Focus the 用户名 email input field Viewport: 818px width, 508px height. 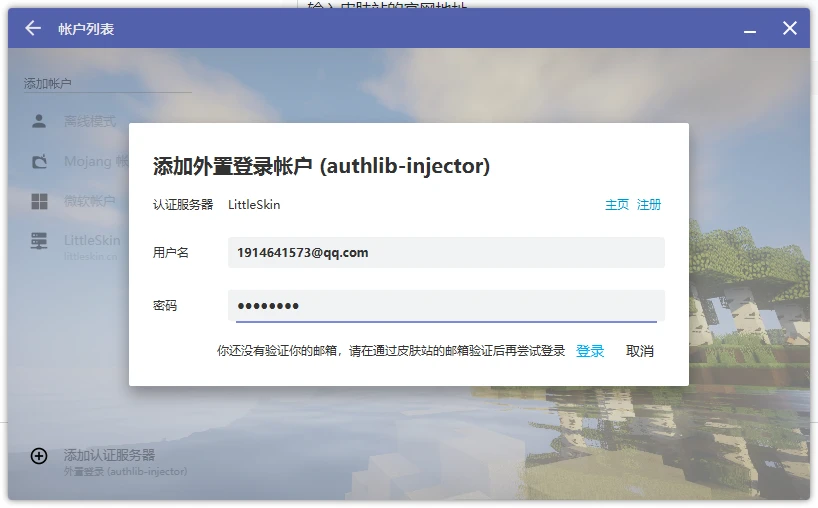click(446, 253)
